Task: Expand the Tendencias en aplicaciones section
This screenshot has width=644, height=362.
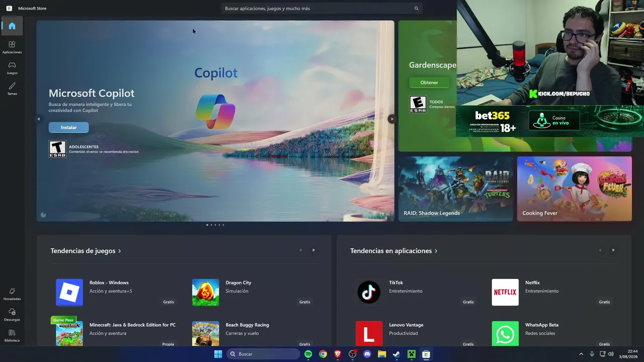Action: 393,251
